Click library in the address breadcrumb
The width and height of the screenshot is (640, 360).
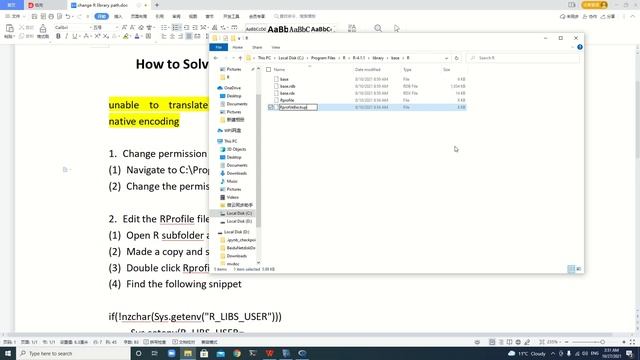click(x=378, y=58)
